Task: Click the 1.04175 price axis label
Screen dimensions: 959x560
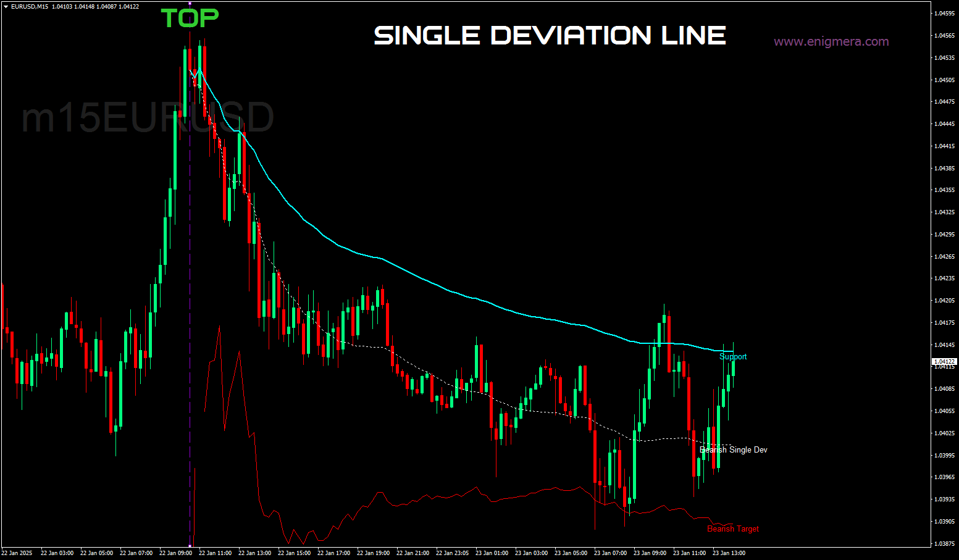Action: [x=945, y=323]
